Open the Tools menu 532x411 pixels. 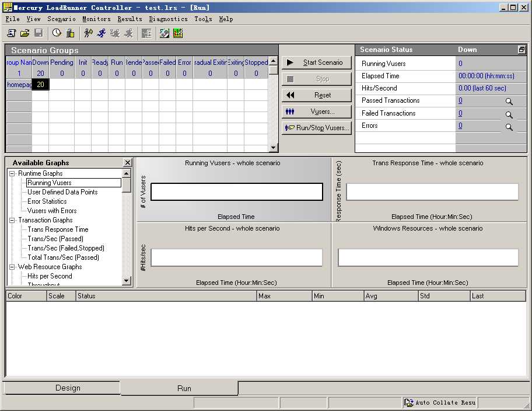pyautogui.click(x=203, y=19)
